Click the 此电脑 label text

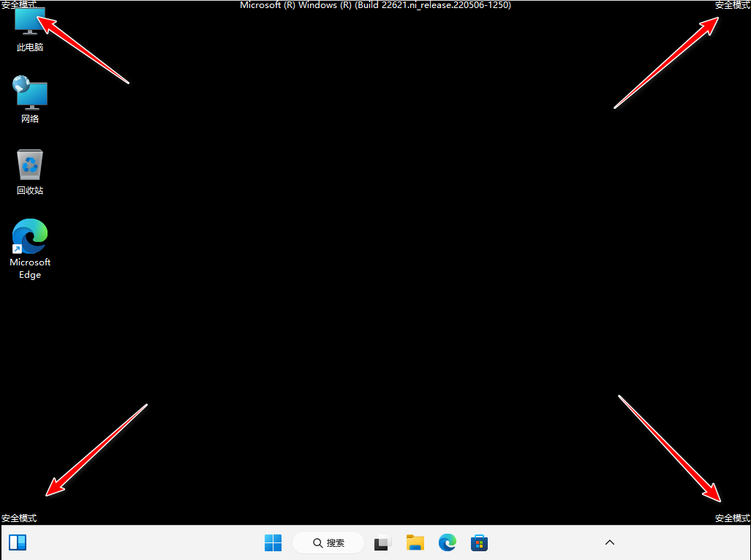pyautogui.click(x=30, y=48)
